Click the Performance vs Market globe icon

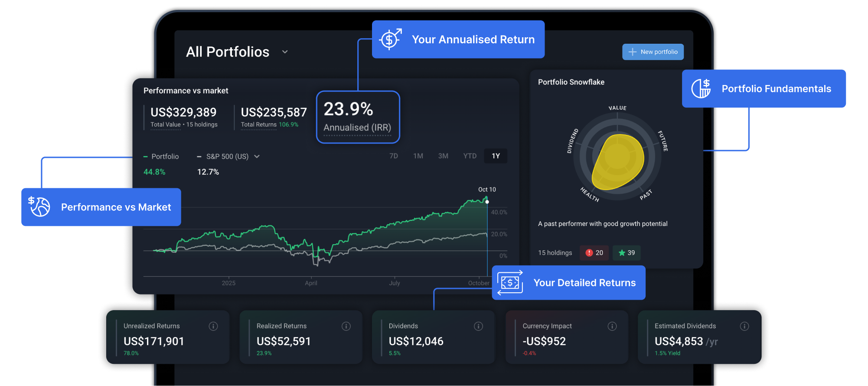[39, 207]
